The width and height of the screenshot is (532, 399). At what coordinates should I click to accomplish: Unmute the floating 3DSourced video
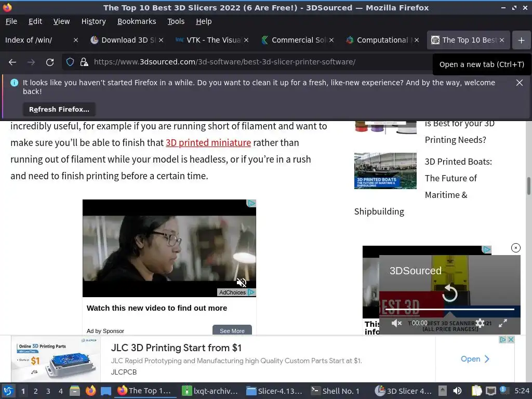396,323
